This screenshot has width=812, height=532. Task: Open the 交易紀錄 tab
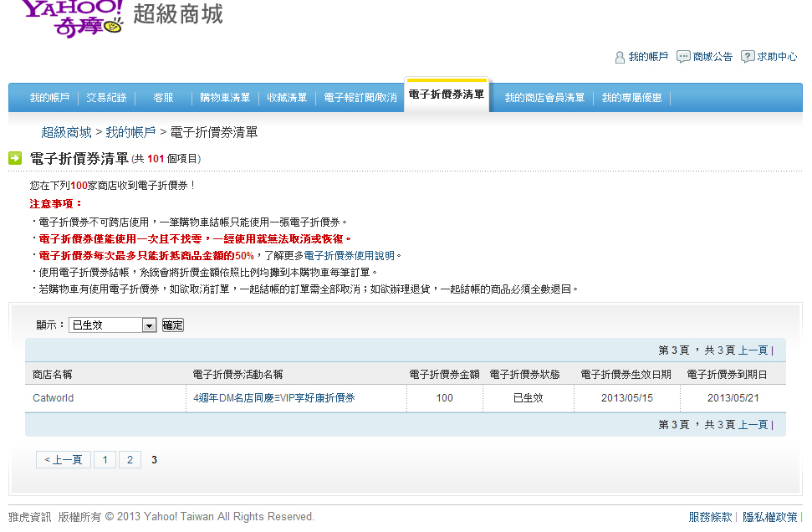(106, 98)
